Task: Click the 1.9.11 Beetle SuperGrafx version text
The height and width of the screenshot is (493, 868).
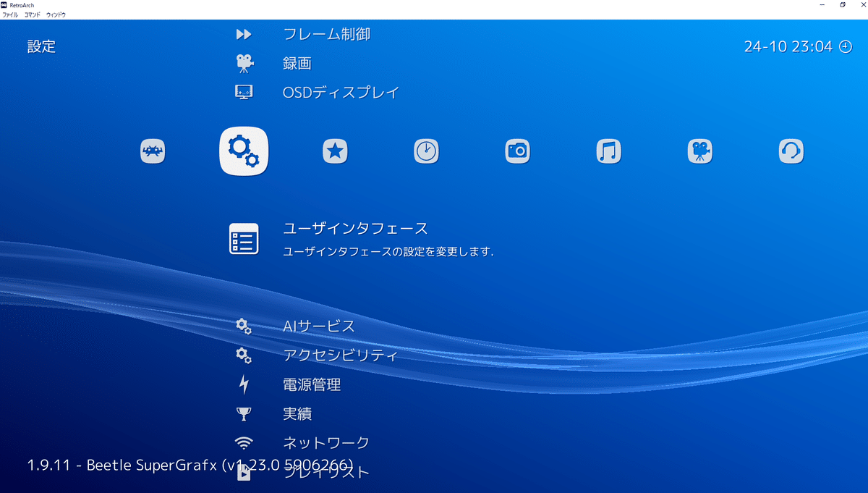Action: coord(190,465)
